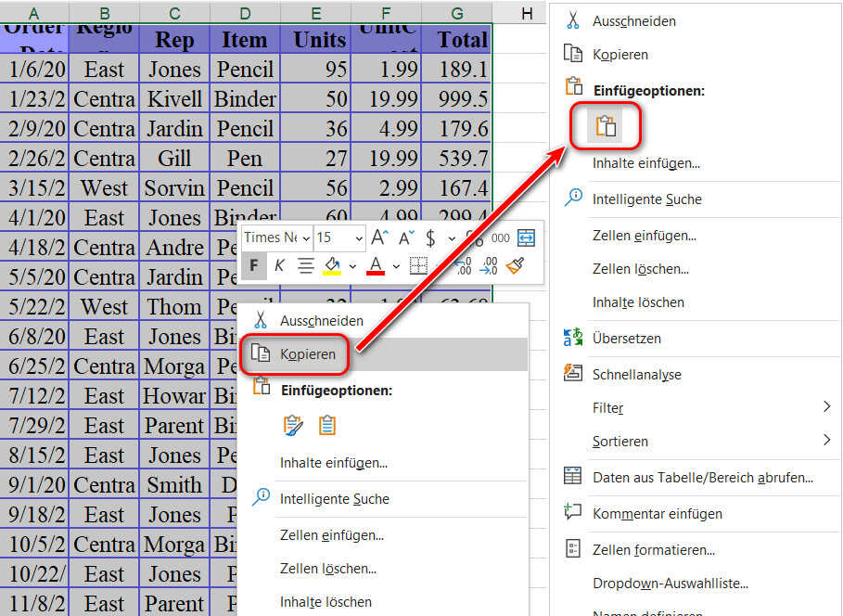Select Kopieren in the context menu
843x616 pixels.
click(x=307, y=354)
